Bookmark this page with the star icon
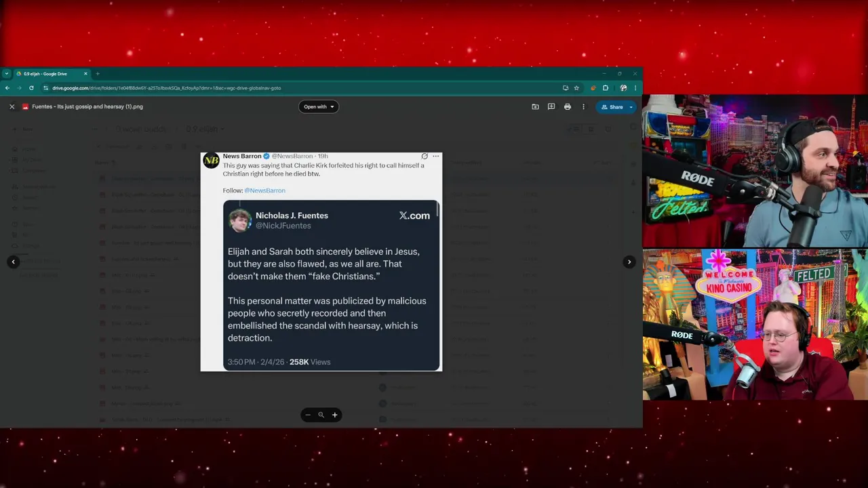The image size is (868, 488). 576,88
